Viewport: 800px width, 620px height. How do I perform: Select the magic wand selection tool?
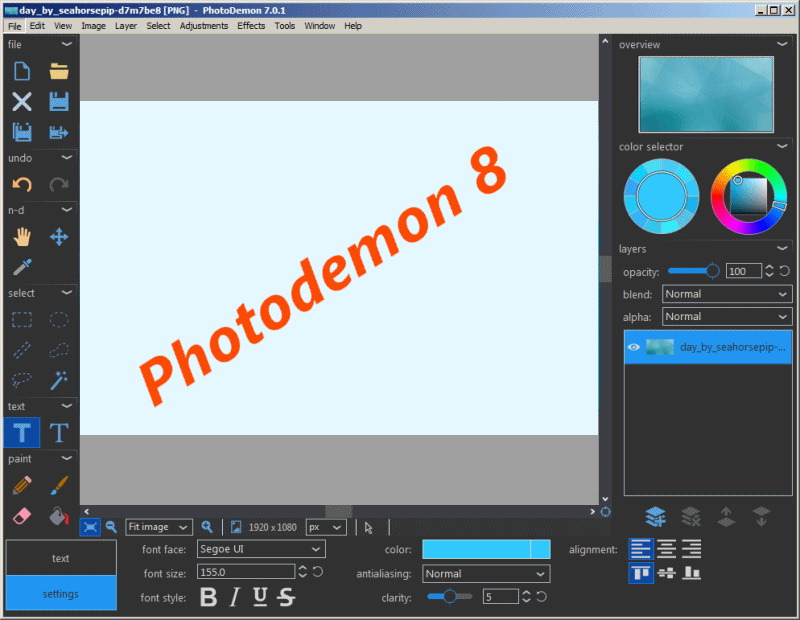(x=59, y=380)
